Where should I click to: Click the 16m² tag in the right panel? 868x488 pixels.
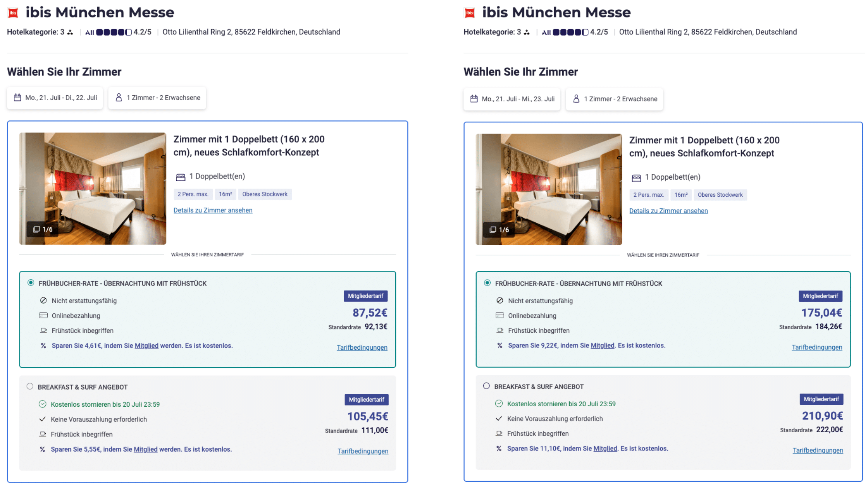pos(681,195)
